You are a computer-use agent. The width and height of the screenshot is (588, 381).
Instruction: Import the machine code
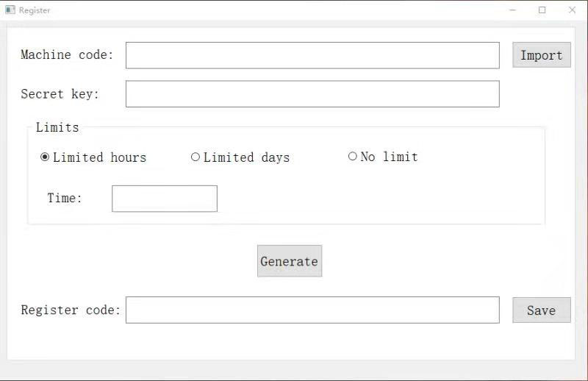(542, 55)
